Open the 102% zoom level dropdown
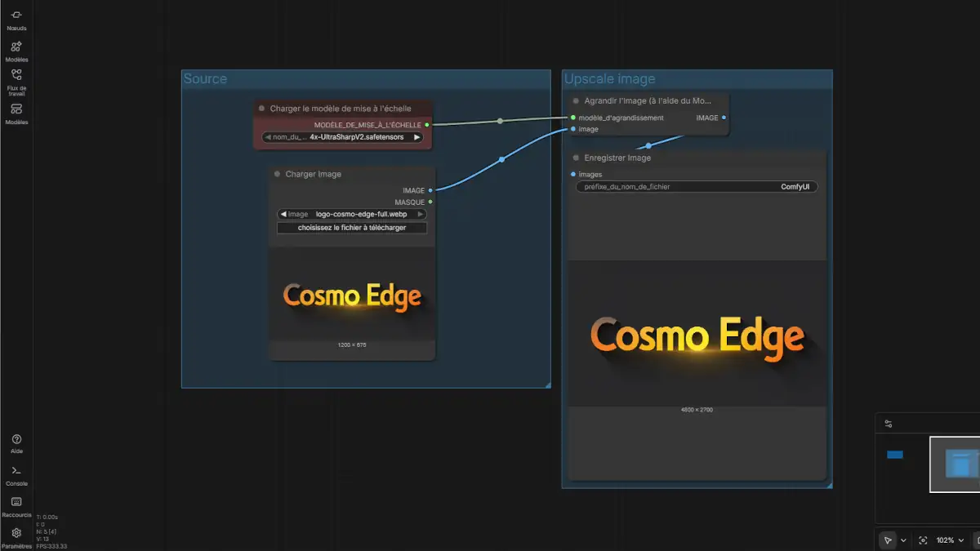The width and height of the screenshot is (980, 551). pos(950,540)
